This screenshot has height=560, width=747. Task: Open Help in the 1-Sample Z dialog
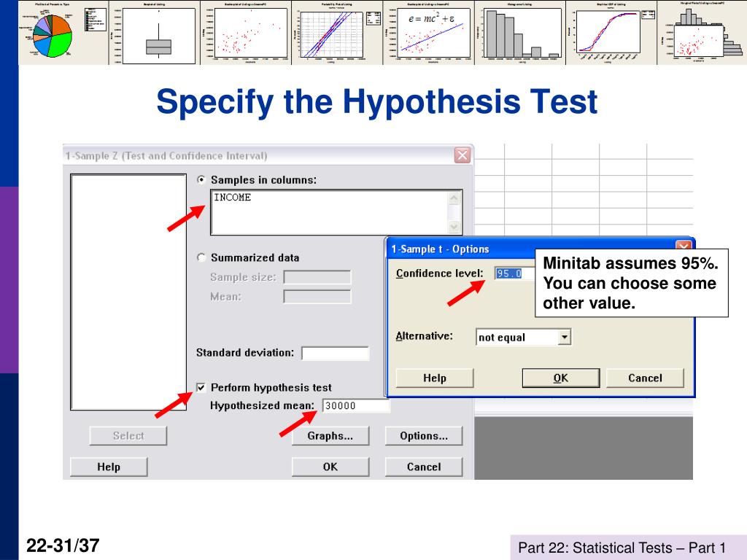[x=109, y=467]
